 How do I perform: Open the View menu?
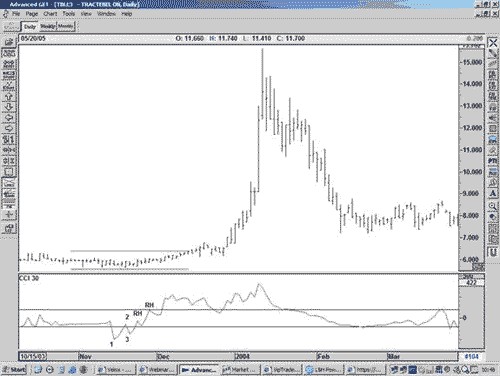pos(86,14)
